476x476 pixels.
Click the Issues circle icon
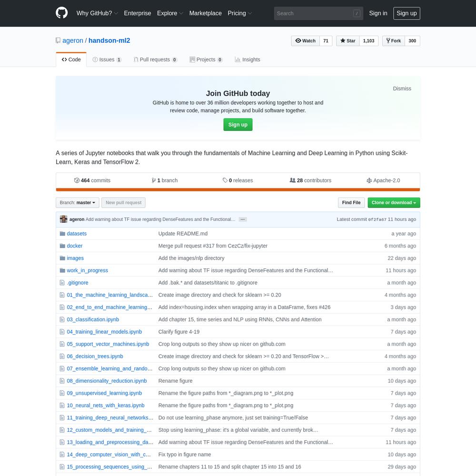(x=95, y=59)
